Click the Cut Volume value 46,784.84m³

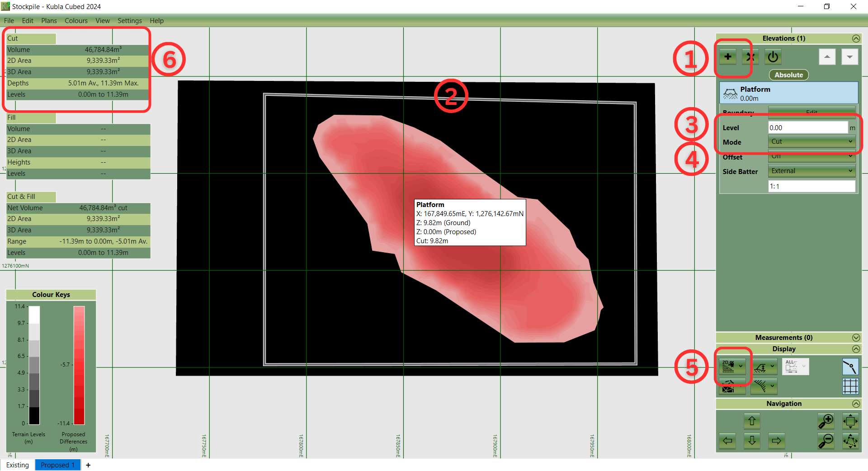point(103,50)
